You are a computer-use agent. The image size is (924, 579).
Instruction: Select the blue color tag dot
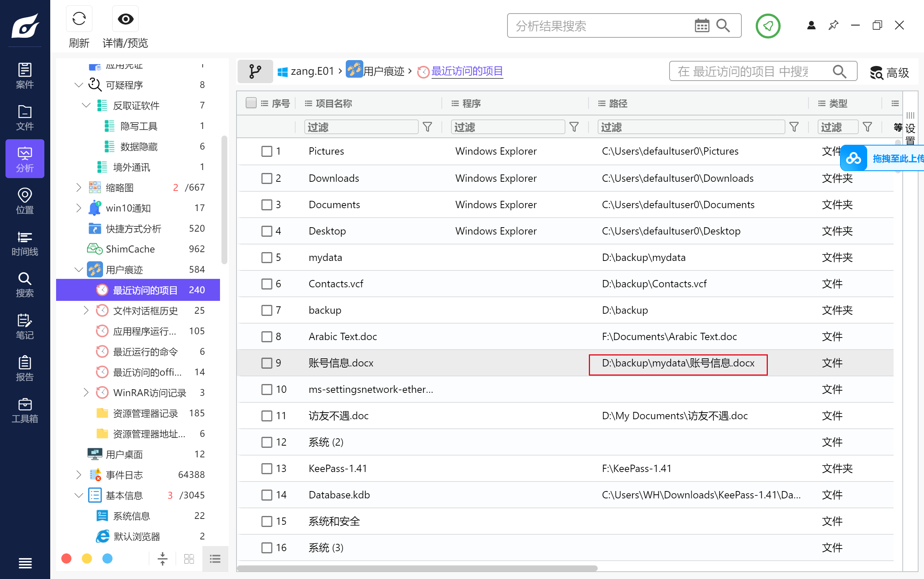(108, 559)
